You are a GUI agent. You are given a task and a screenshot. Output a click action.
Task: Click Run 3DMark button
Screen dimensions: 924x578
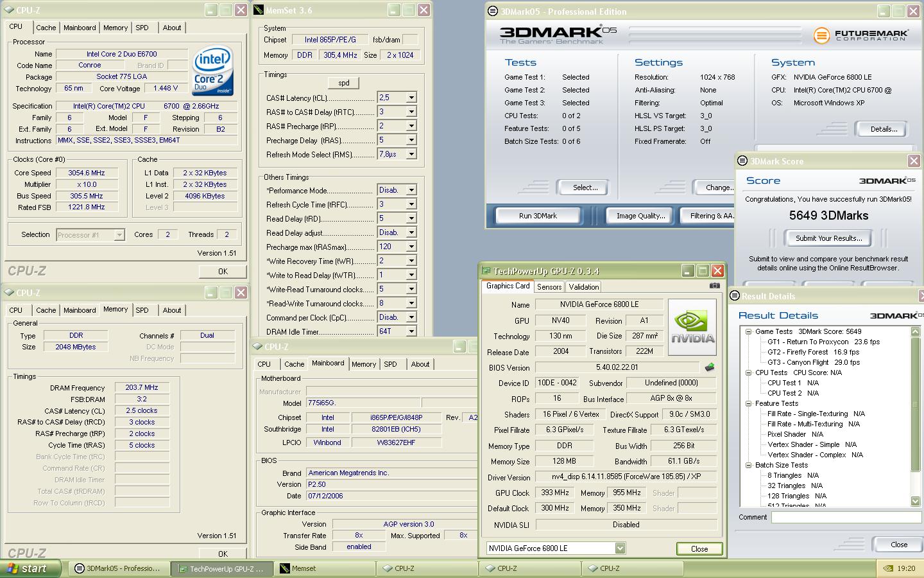(538, 216)
